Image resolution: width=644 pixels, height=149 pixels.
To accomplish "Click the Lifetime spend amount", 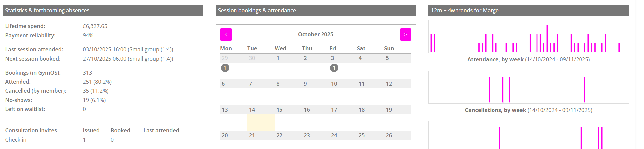I will [x=95, y=26].
